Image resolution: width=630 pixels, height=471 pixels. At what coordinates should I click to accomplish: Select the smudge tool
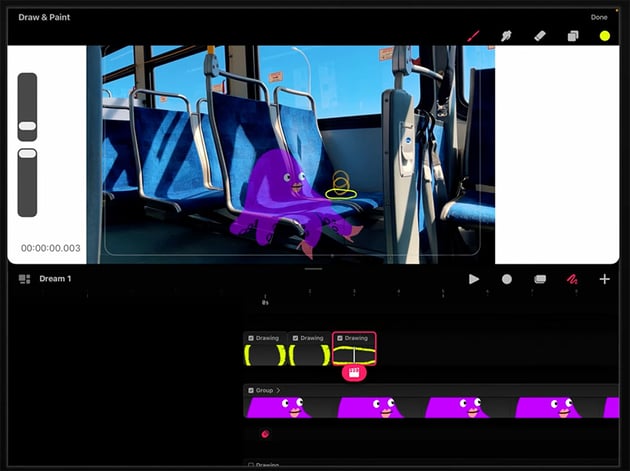pos(506,36)
